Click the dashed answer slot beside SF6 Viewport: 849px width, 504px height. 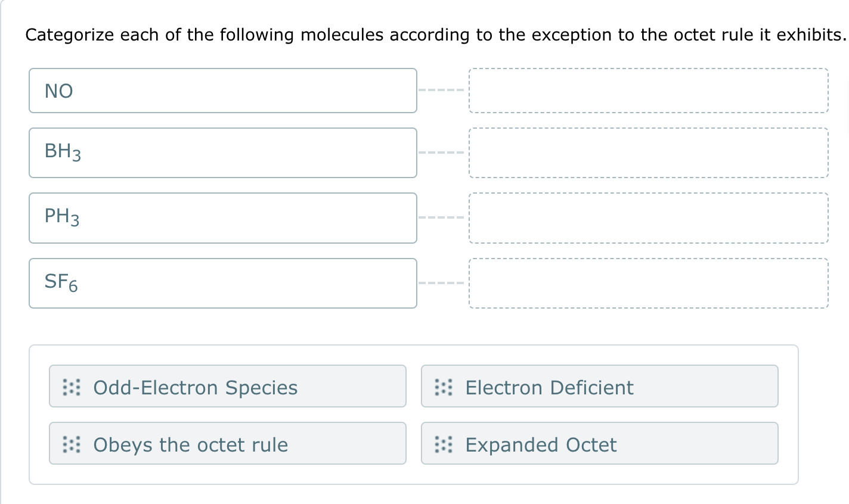pyautogui.click(x=649, y=283)
